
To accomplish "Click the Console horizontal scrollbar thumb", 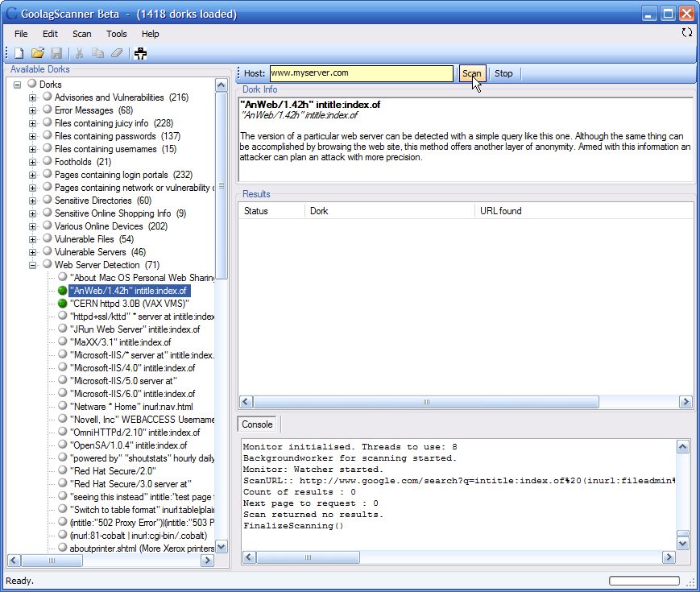I will click(x=308, y=557).
